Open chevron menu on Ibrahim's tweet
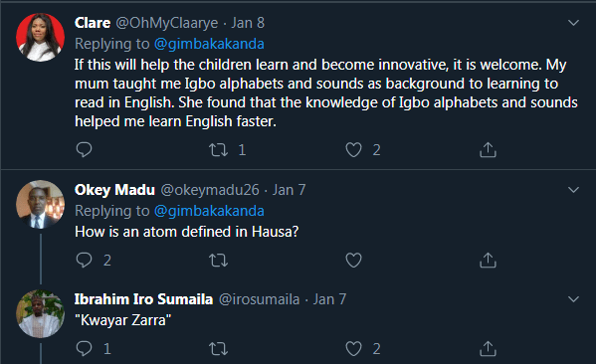This screenshot has height=364, width=596. (x=573, y=299)
